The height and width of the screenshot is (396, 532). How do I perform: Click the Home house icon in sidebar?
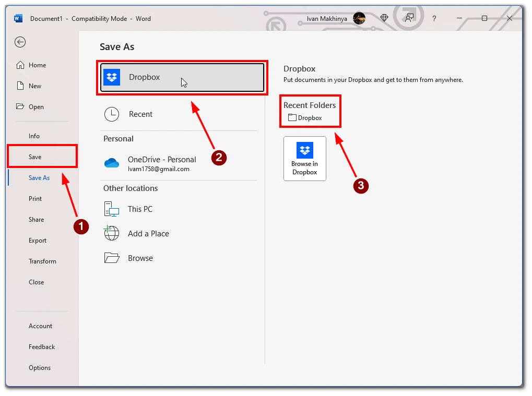[20, 65]
